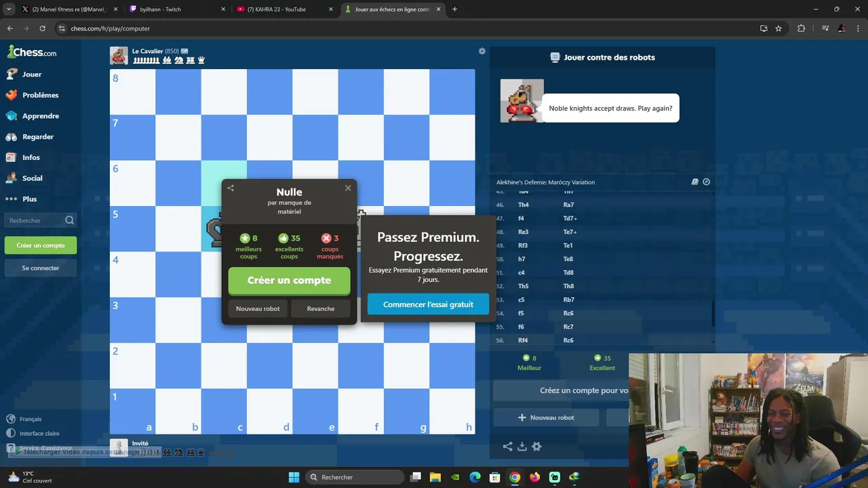Change language via Français option

click(24, 419)
